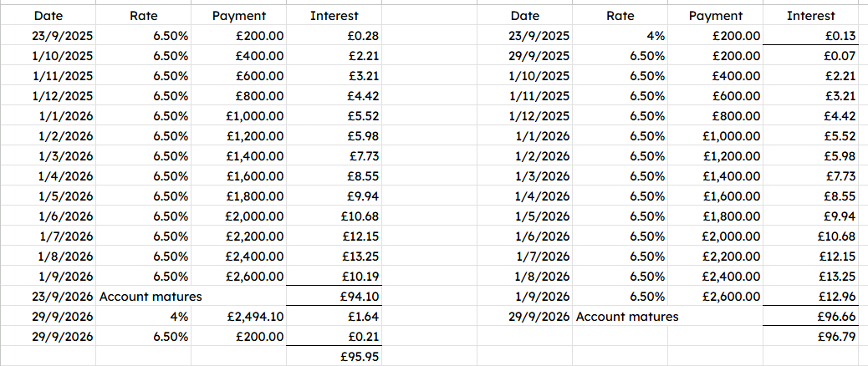Click the £96.79 total cell
The height and width of the screenshot is (366, 868).
pyautogui.click(x=810, y=337)
